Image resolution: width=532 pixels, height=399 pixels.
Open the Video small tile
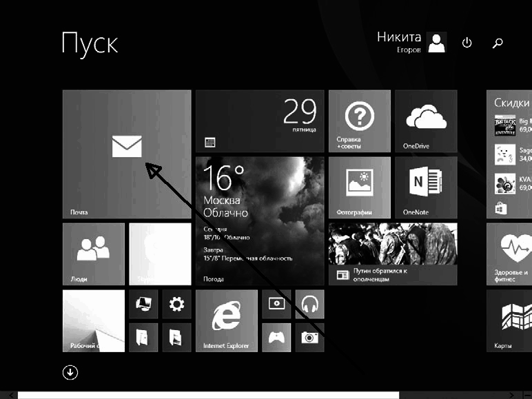[x=276, y=304]
